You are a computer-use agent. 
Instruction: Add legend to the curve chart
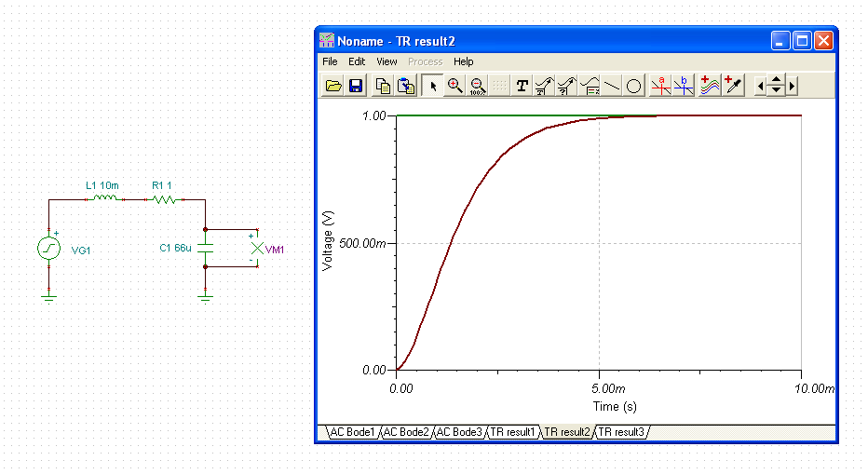590,86
